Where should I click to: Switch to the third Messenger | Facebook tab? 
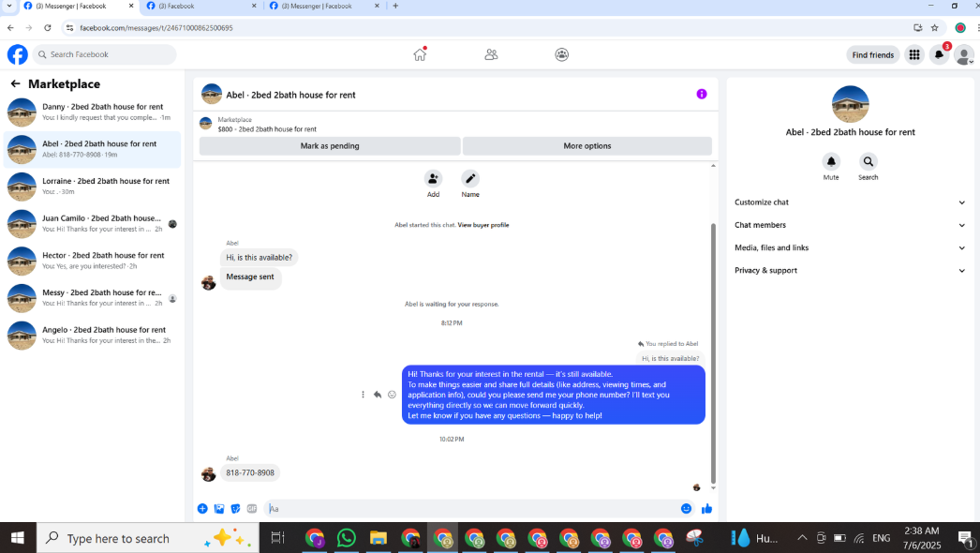(x=324, y=6)
